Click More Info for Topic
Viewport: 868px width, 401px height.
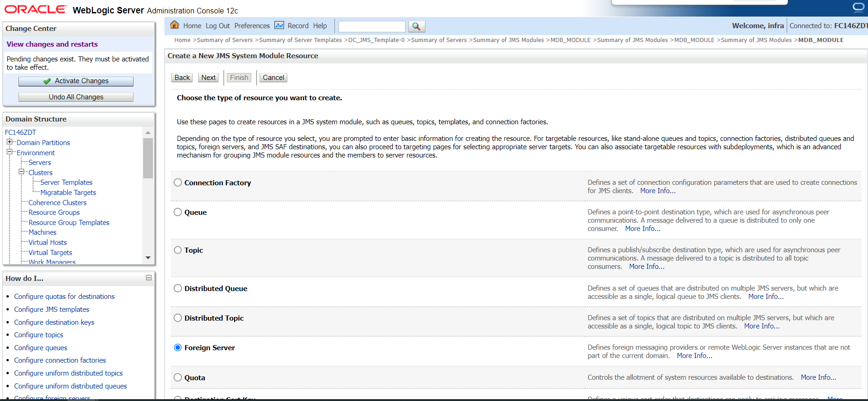click(x=647, y=267)
